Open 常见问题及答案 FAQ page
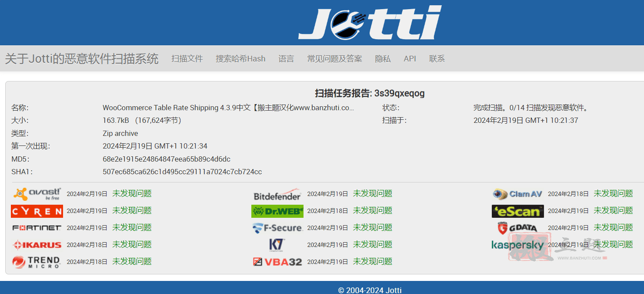Image resolution: width=644 pixels, height=294 pixels. pos(334,59)
